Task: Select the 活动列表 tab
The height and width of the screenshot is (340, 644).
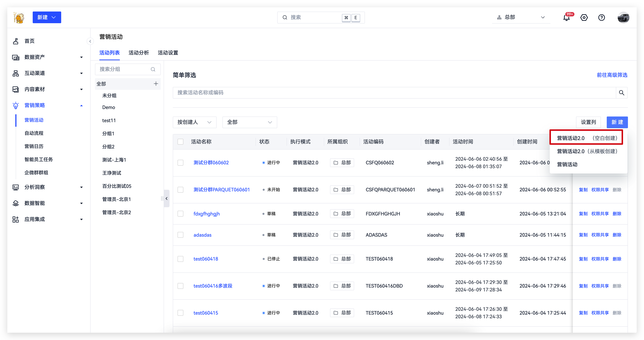Action: 110,53
